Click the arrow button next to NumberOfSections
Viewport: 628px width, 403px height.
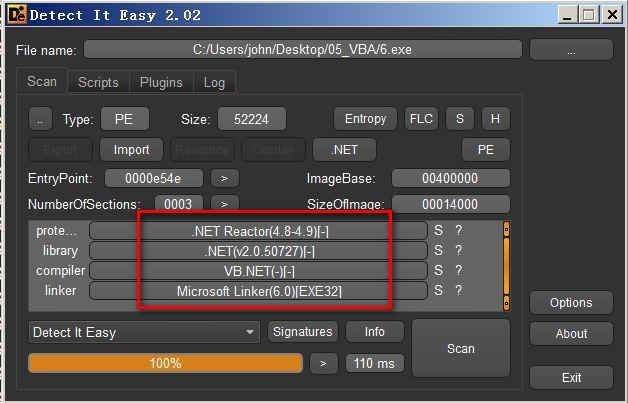pyautogui.click(x=225, y=204)
